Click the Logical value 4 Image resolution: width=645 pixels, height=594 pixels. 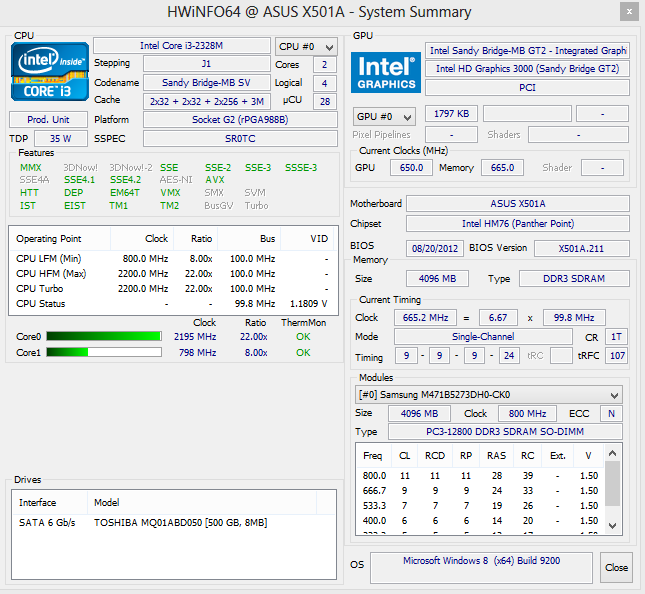[x=325, y=84]
